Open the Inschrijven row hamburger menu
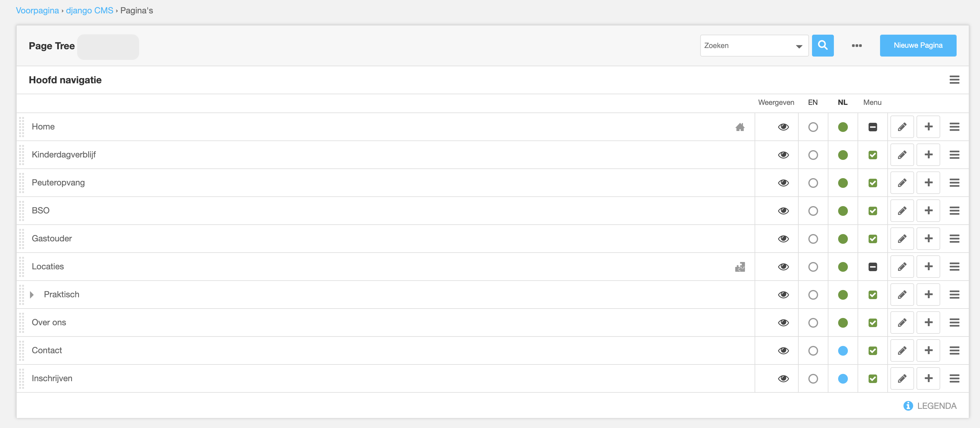The image size is (980, 428). [954, 378]
